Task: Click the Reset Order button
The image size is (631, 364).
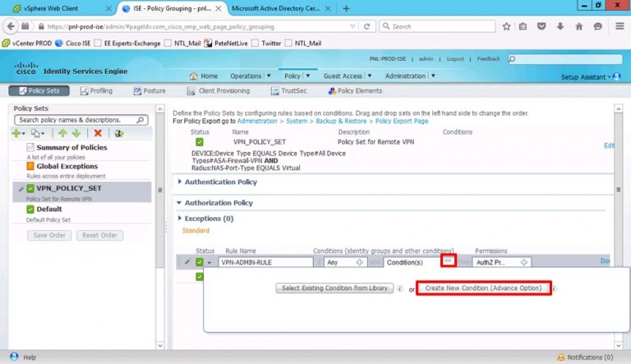Action: (99, 235)
